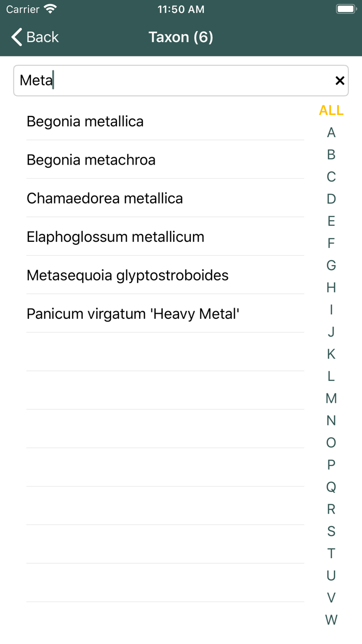This screenshot has width=362, height=644.
Task: Select letter W in alphabet index
Action: 331,620
